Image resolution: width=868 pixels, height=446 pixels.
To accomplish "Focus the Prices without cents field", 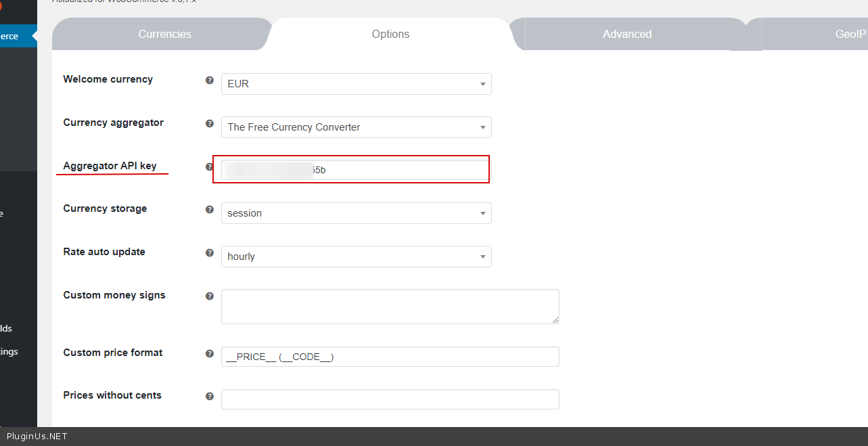I will point(390,399).
